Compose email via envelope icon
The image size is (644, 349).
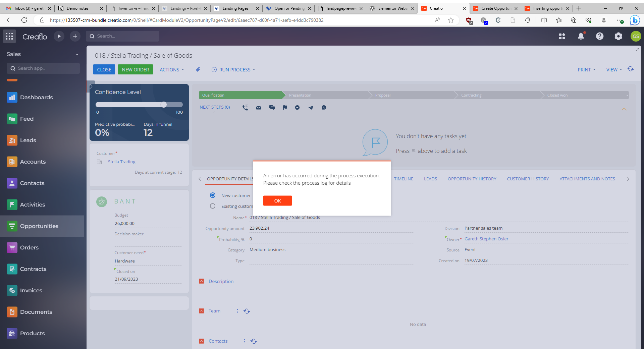pyautogui.click(x=259, y=108)
